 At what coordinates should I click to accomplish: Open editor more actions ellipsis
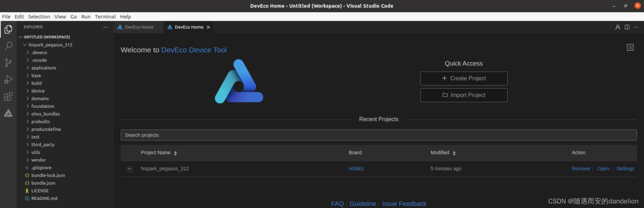pyautogui.click(x=636, y=27)
